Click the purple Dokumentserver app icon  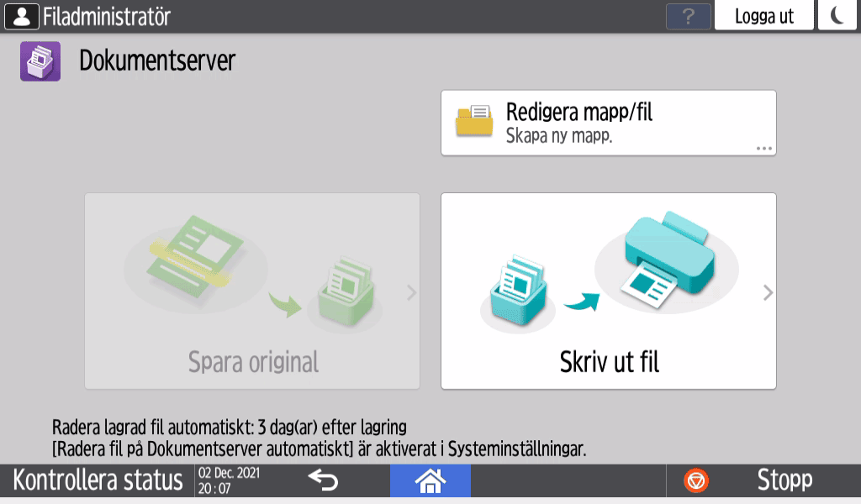[x=40, y=61]
